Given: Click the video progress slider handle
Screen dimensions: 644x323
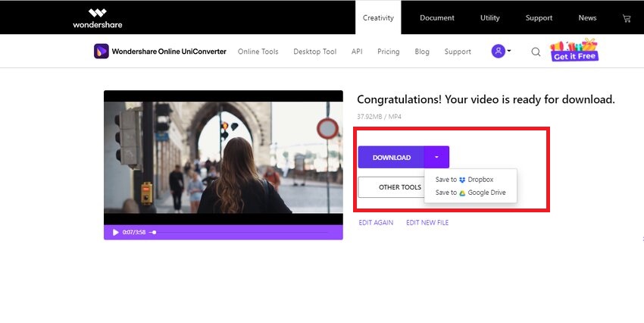Looking at the screenshot, I should [x=154, y=232].
